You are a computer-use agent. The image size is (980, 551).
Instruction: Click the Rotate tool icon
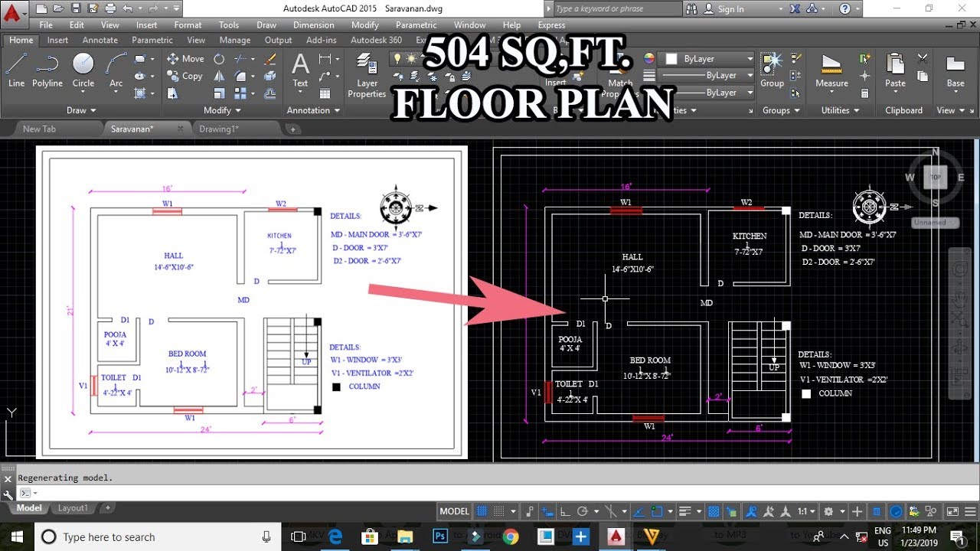[x=219, y=59]
